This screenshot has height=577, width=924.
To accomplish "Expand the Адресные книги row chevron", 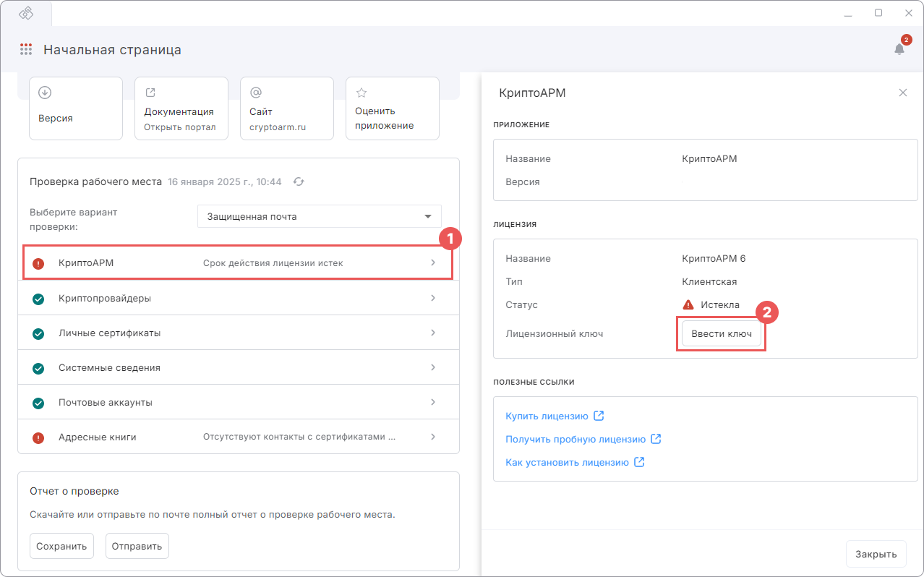I will pyautogui.click(x=433, y=437).
